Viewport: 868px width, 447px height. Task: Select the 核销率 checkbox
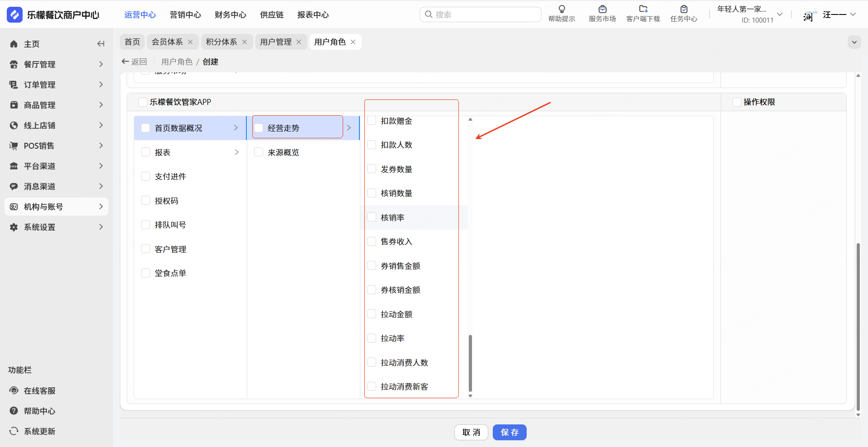pyautogui.click(x=372, y=217)
